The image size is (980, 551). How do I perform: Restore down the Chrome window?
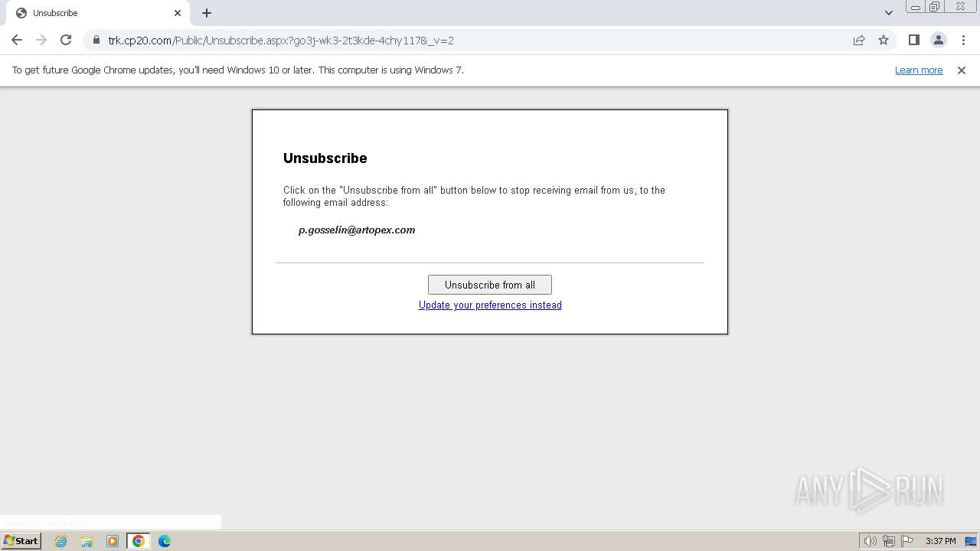(x=935, y=7)
